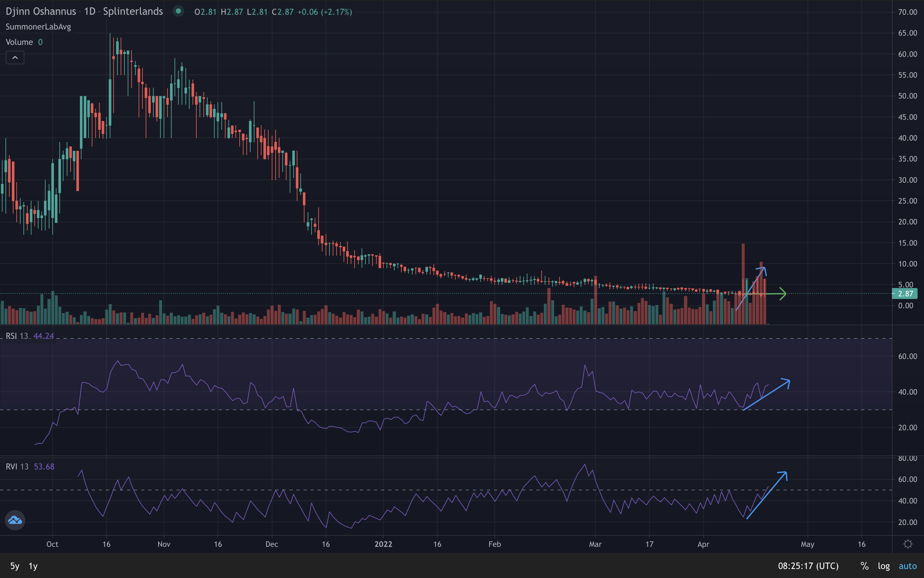
Task: Click the Splinterlands exchange label
Action: pos(133,12)
